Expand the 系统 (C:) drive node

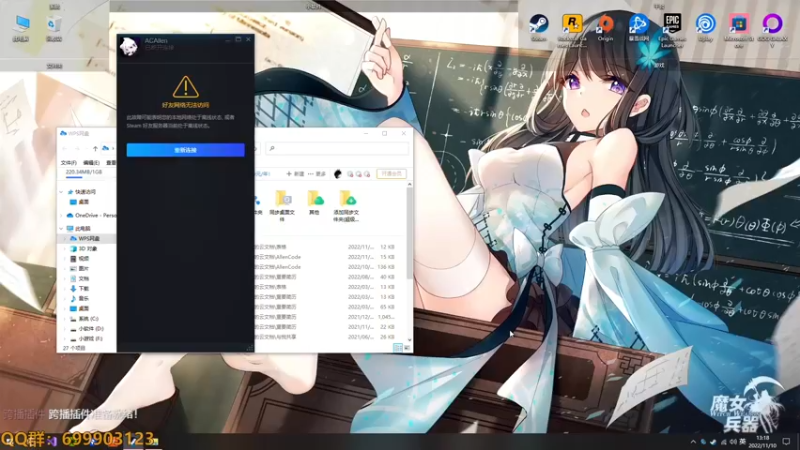[x=65, y=318]
